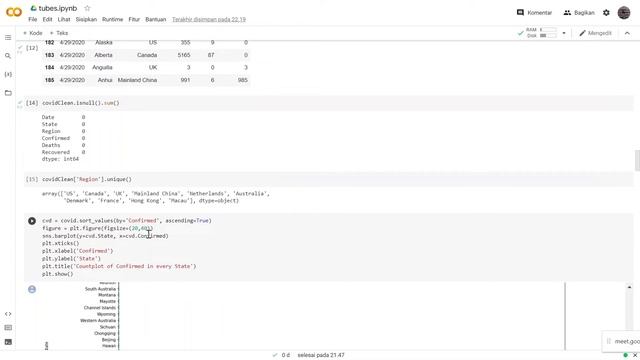Open the Bantuan menu
Viewport: 640px width, 360px height.
[x=156, y=19]
